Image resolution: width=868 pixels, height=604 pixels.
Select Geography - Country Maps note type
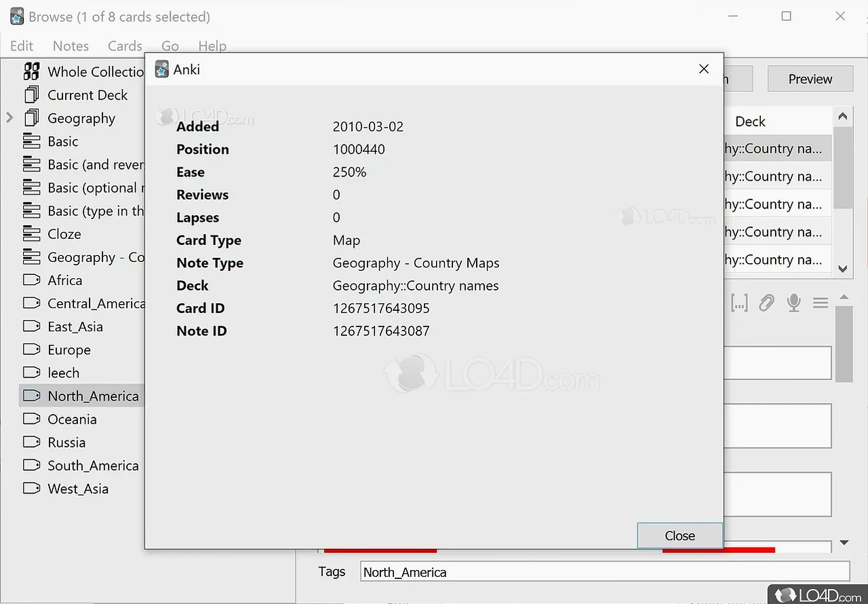click(x=96, y=257)
